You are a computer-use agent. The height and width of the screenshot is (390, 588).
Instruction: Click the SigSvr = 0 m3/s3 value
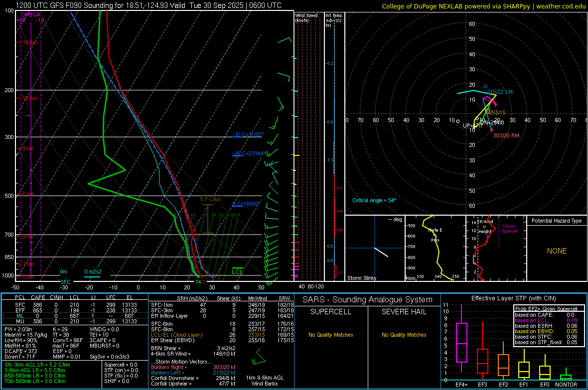click(x=110, y=357)
